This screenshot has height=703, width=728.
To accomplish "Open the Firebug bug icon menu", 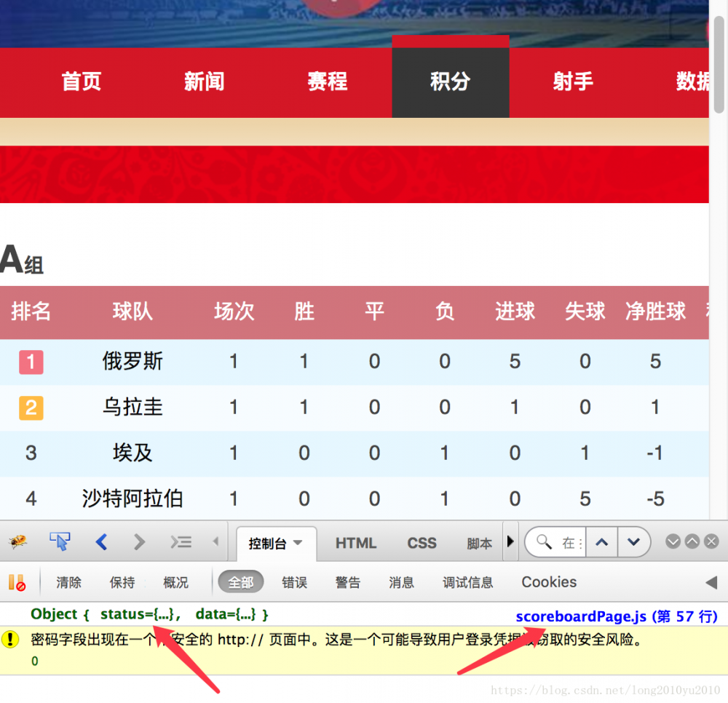I will (17, 541).
